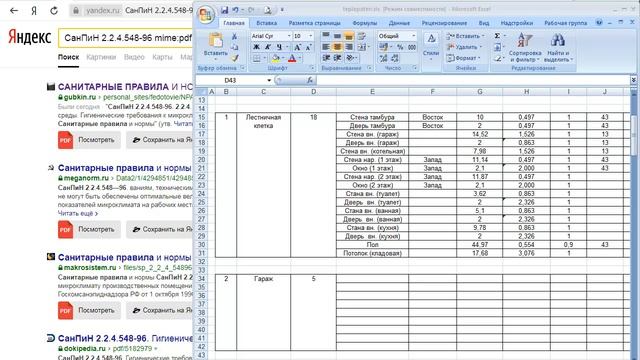The width and height of the screenshot is (640, 360).
Task: Cut selection with the scissors icon
Action: click(234, 37)
